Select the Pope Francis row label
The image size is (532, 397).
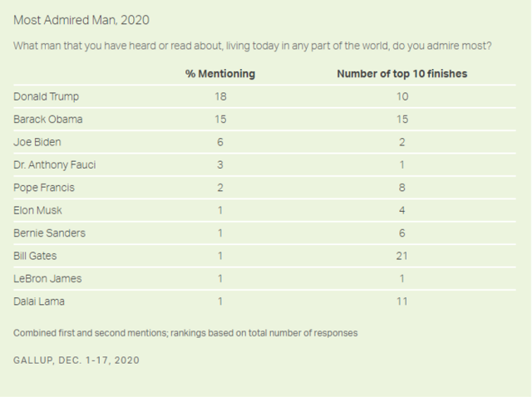(43, 188)
